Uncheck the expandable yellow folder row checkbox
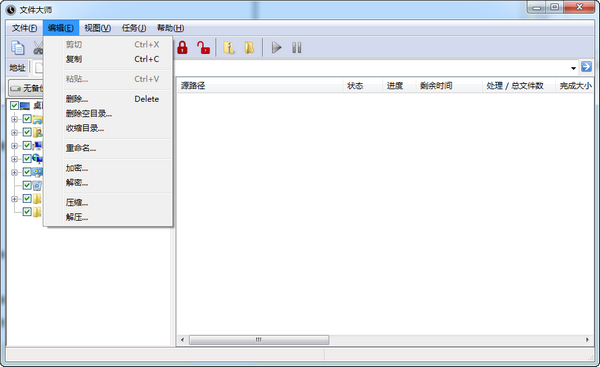This screenshot has width=600, height=367. (x=27, y=199)
